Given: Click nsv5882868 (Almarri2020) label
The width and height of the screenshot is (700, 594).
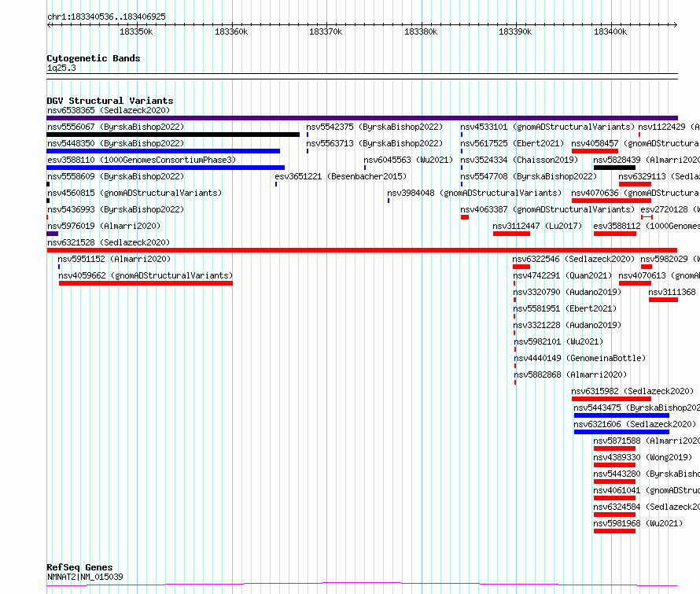Looking at the screenshot, I should tap(570, 374).
